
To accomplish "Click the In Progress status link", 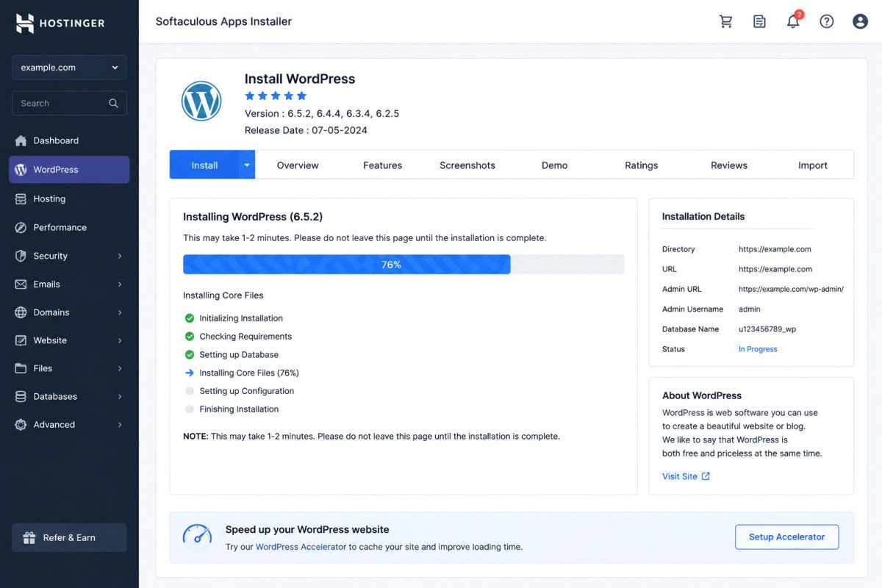I will pyautogui.click(x=758, y=349).
